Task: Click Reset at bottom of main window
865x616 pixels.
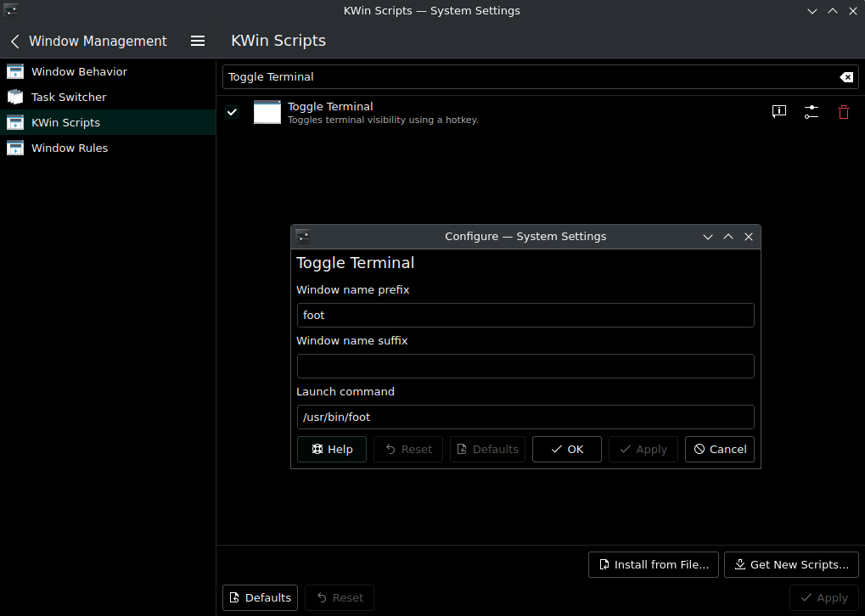Action: pos(340,598)
